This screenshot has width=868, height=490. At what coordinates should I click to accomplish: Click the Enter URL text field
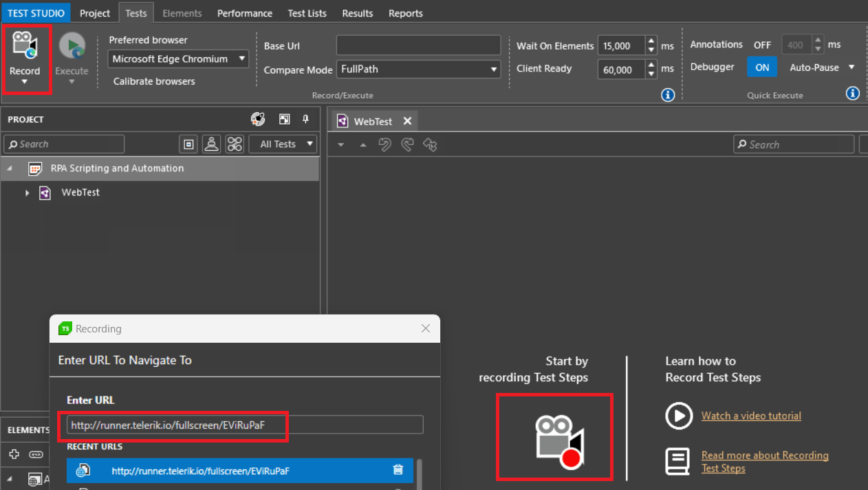(x=245, y=425)
